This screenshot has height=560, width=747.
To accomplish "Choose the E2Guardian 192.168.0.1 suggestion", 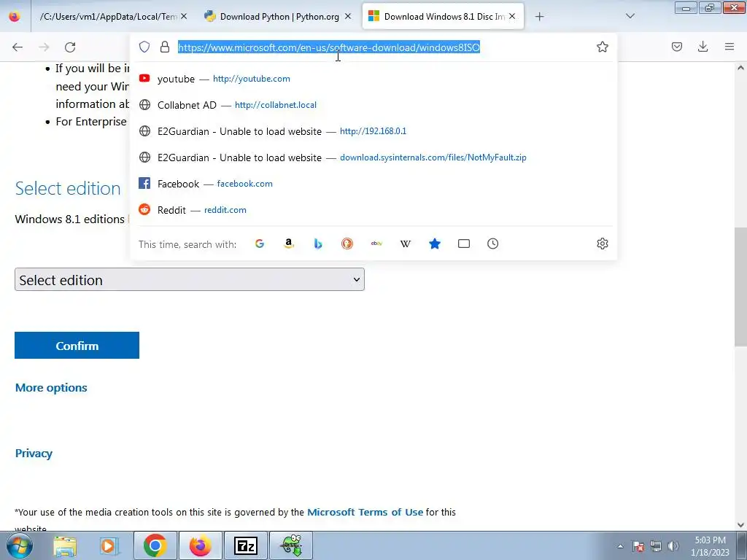I will coord(373,131).
